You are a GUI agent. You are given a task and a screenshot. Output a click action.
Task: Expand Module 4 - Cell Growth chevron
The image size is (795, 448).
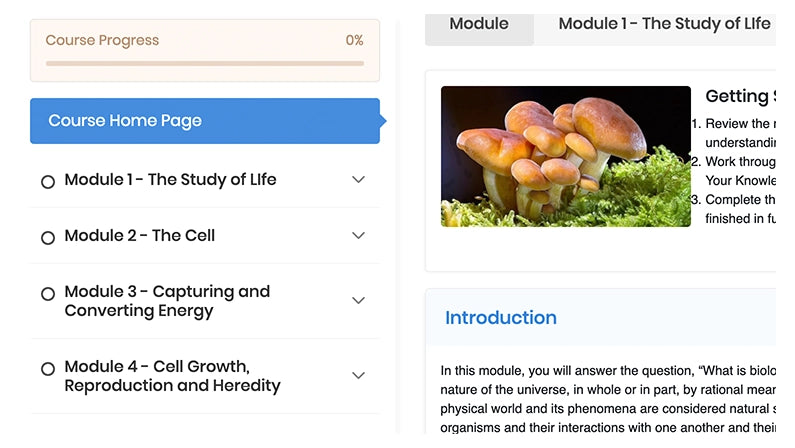click(x=359, y=376)
